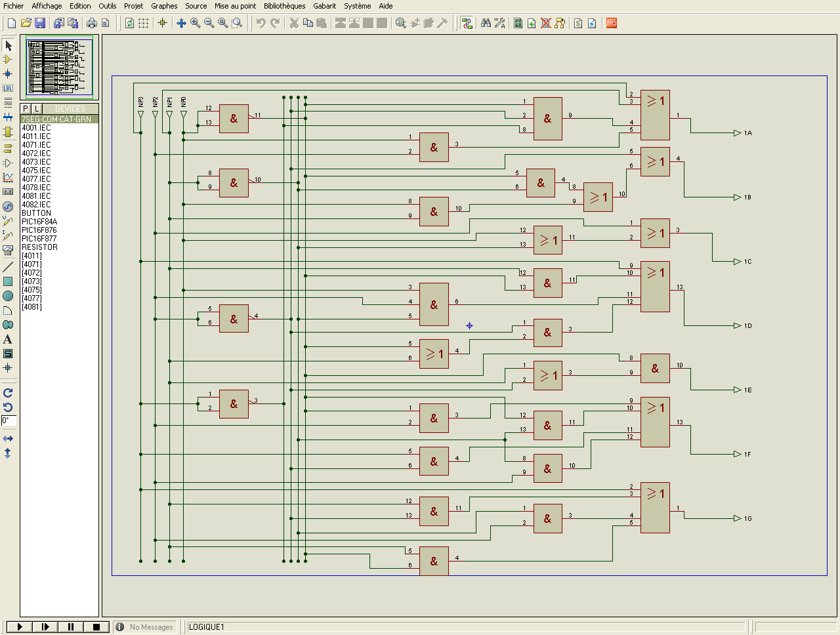
Task: Select PIC16F84A in devices list
Action: tap(60, 222)
